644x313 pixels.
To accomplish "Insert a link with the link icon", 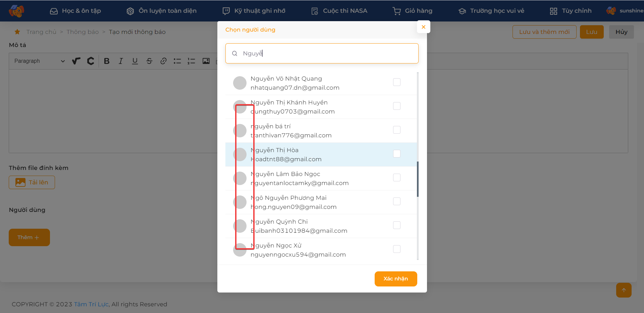I will [163, 61].
